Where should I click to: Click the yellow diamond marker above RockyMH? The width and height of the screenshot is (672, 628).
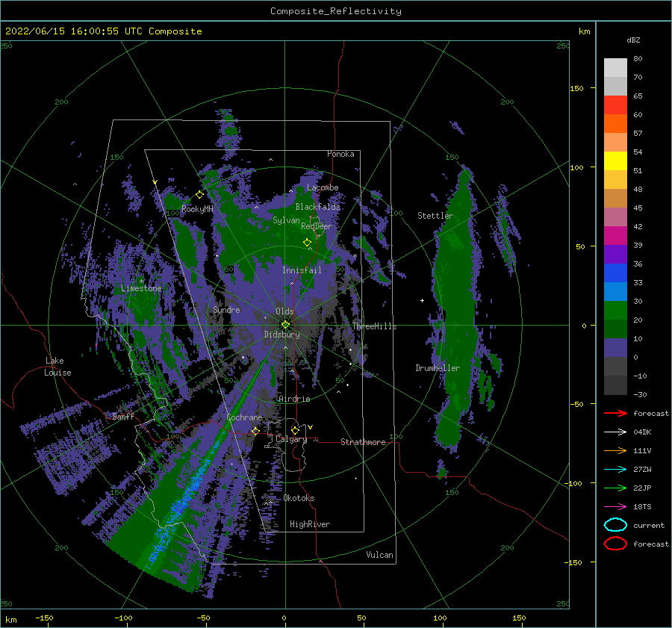pyautogui.click(x=199, y=195)
